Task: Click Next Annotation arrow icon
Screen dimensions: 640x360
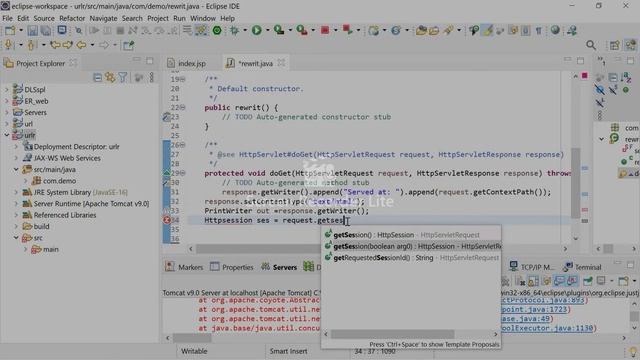Action: [9, 45]
